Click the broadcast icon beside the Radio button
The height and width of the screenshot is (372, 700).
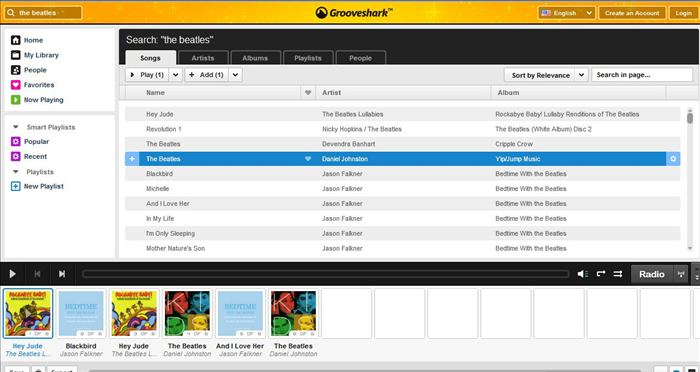pos(680,274)
